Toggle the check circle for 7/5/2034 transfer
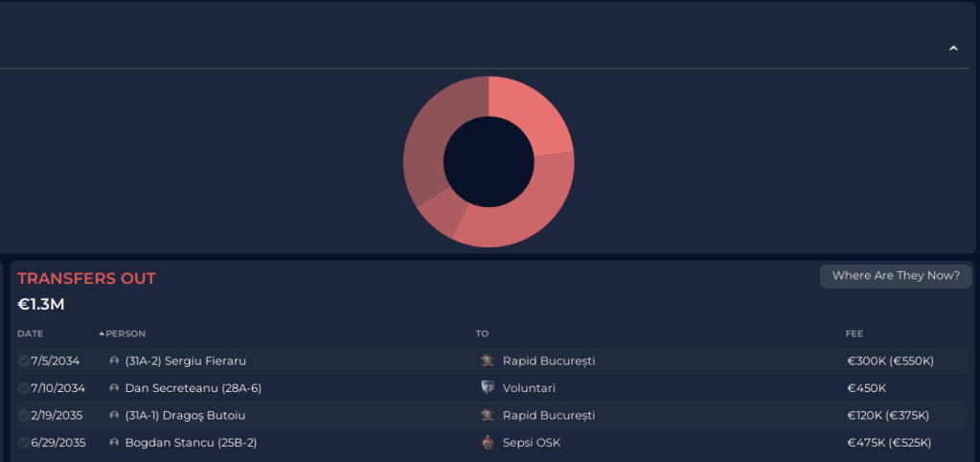Viewport: 980px width, 462px height. click(x=23, y=361)
